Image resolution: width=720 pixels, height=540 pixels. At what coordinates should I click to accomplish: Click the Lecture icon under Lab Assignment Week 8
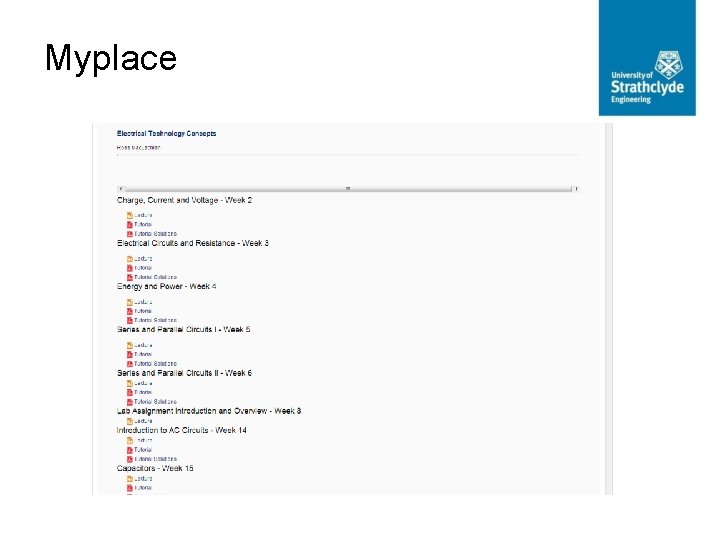[x=130, y=421]
